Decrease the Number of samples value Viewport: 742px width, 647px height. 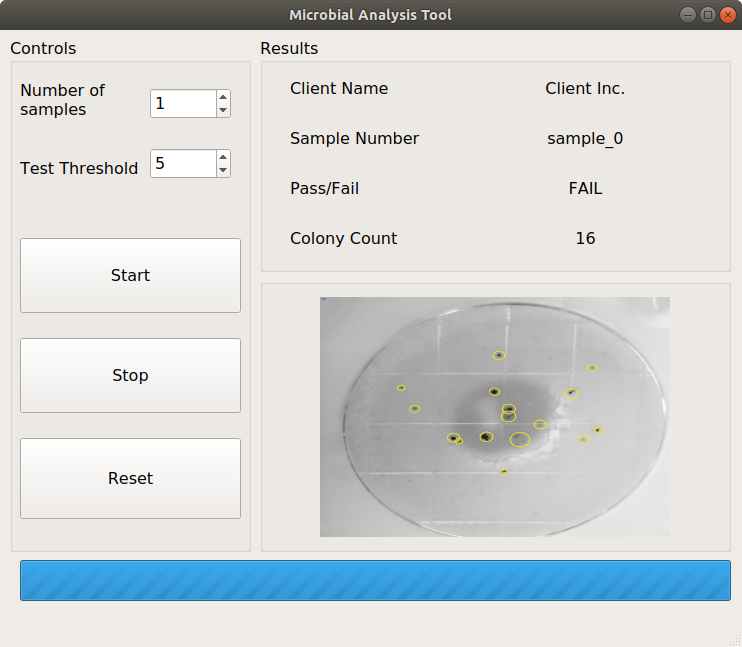pos(222,110)
